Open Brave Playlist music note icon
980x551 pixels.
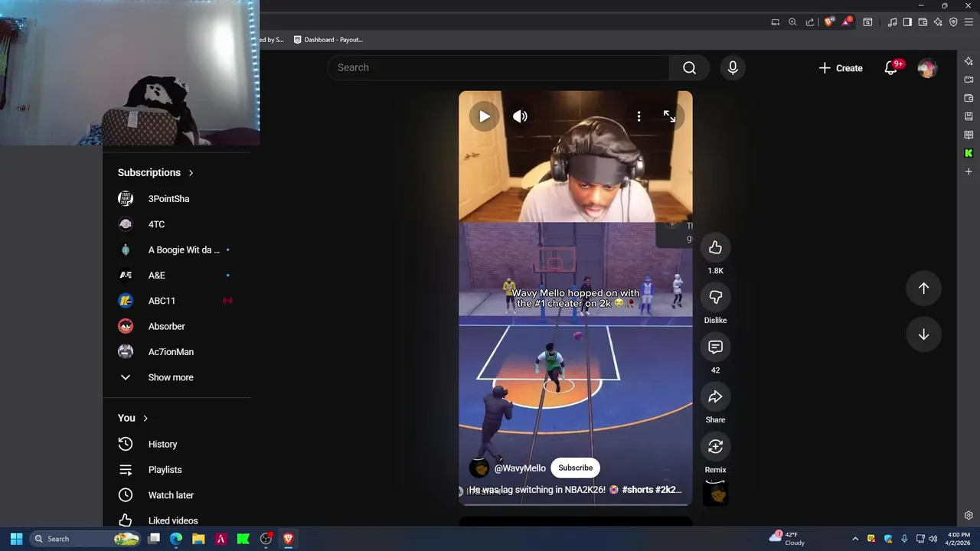[x=892, y=22]
